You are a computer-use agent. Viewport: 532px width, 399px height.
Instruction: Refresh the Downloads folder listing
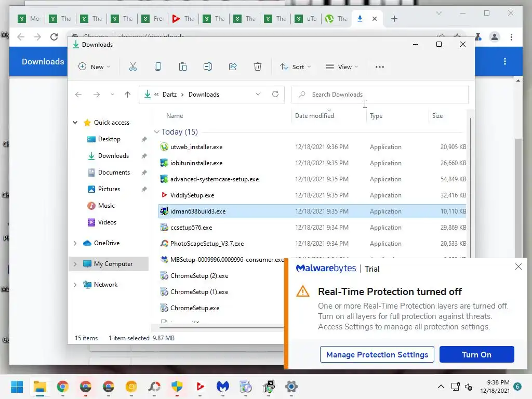tap(275, 94)
